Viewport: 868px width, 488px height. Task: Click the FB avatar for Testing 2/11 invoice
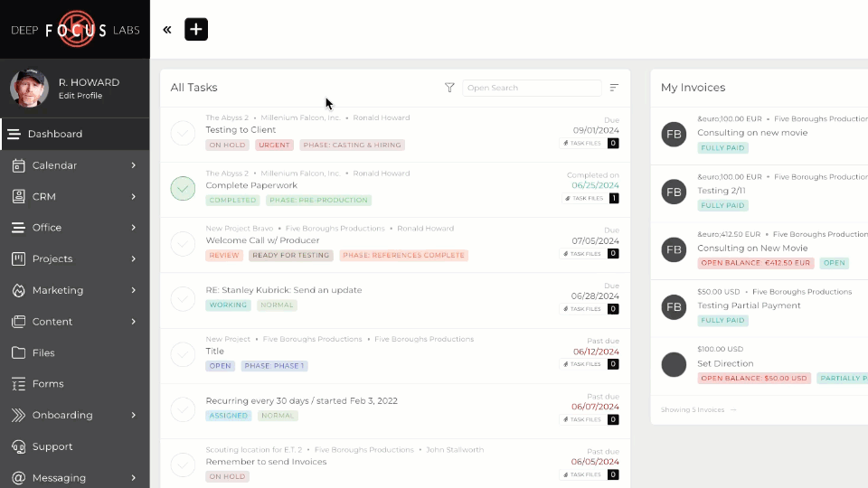tap(674, 192)
